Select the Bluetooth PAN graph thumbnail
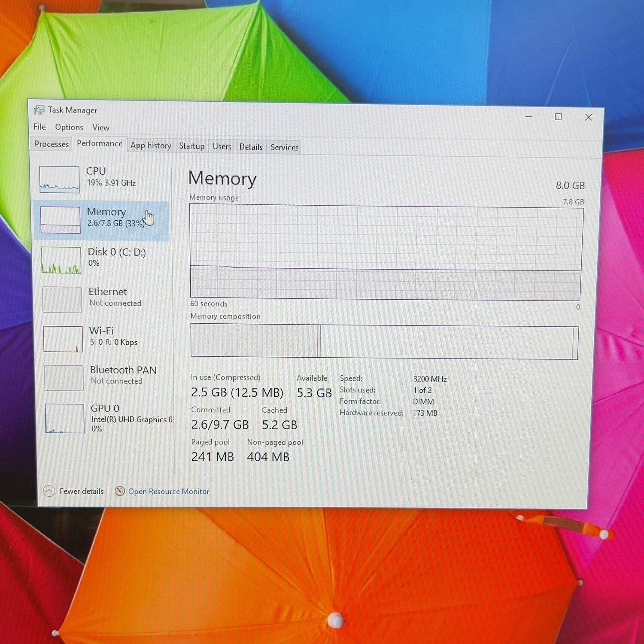644x644 pixels. 64,378
